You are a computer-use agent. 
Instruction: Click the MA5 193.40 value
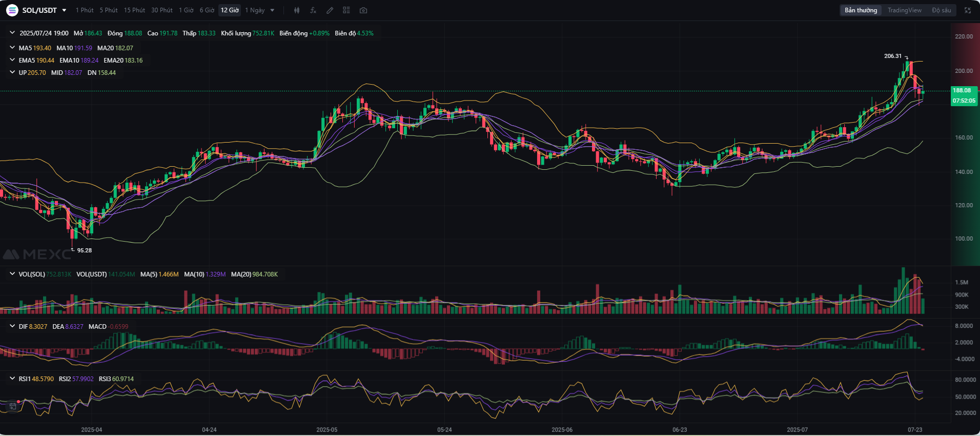(x=35, y=48)
